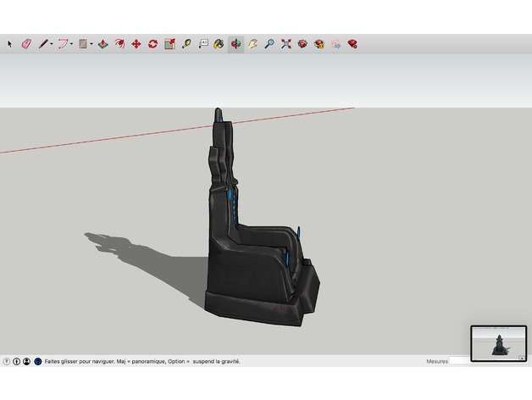Screen dimensions: 532x400
Task: Select the arrow Select tool
Action: [10, 43]
